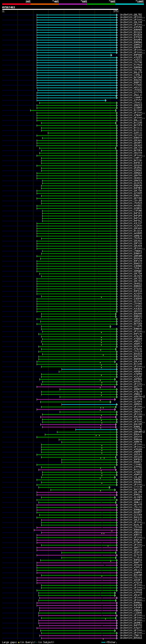
Task: Select the UniRef100_C0P8L3 label
Action: (x=131, y=75)
